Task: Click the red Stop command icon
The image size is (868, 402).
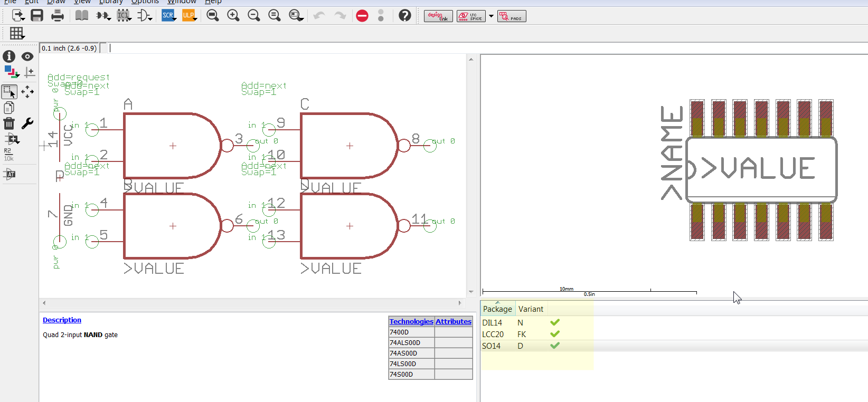Action: coord(362,16)
